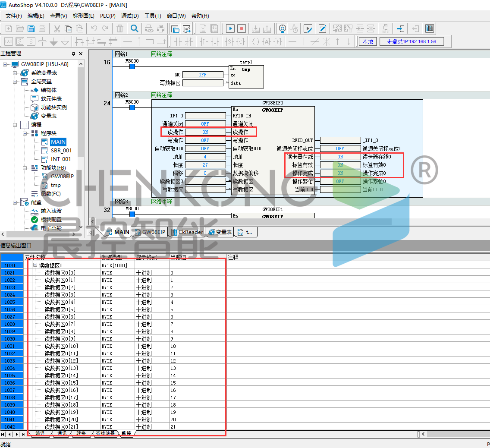Click the Copy icon in toolbar

[x=68, y=29]
